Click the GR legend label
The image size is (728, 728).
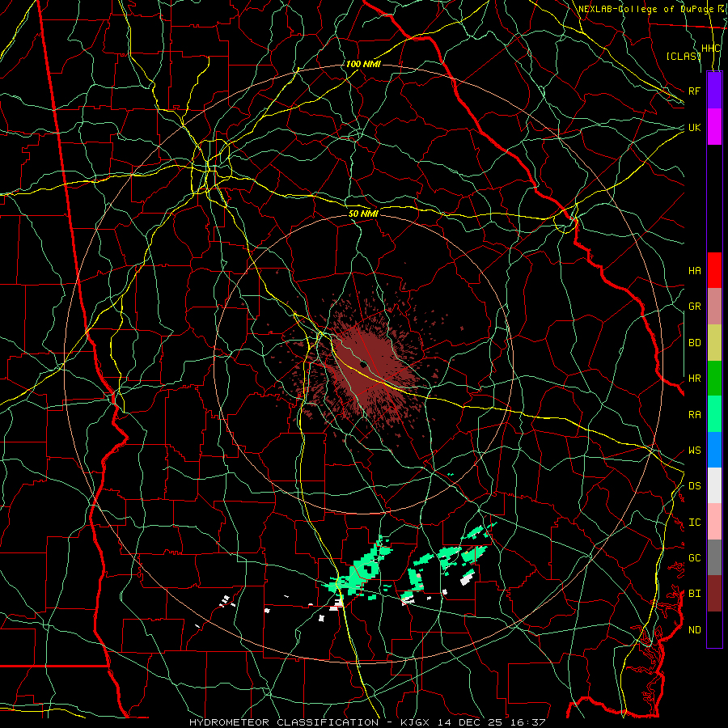[x=694, y=307]
